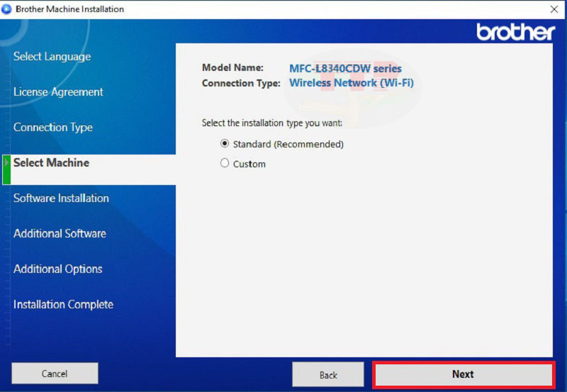Proceed with the Next button

pos(463,374)
